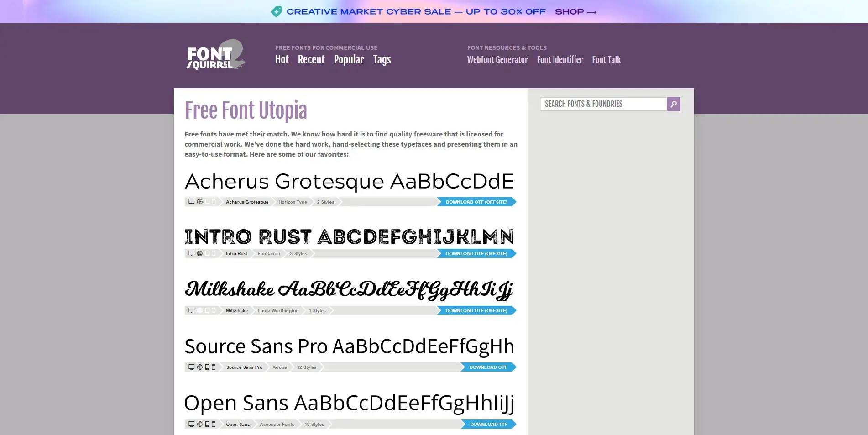Open the Laura Worthington foundry link
The width and height of the screenshot is (868, 435).
(278, 310)
